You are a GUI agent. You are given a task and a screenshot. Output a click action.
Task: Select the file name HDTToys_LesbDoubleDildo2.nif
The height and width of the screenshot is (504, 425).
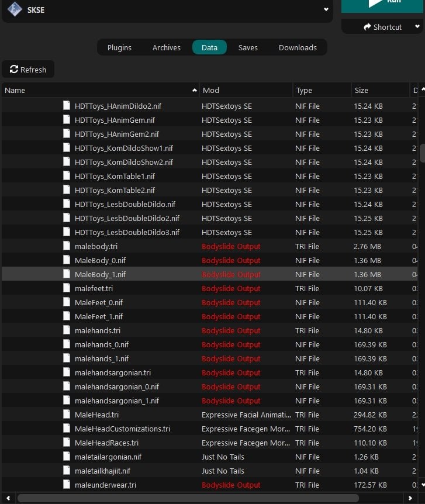click(127, 219)
